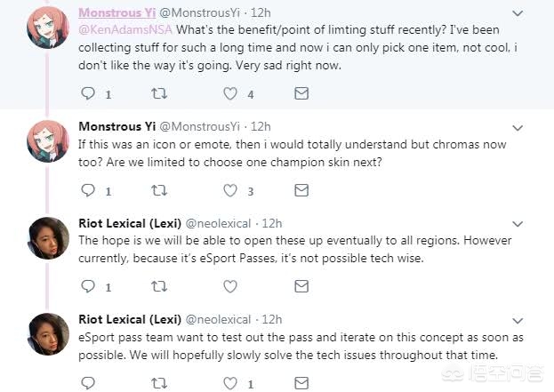The image size is (554, 392).
Task: Retweet the first Monstrous Yi tweet
Action: tap(159, 93)
